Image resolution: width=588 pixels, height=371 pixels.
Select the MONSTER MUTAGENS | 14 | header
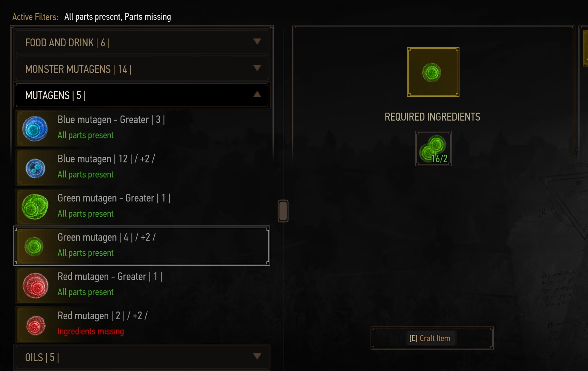pos(142,69)
